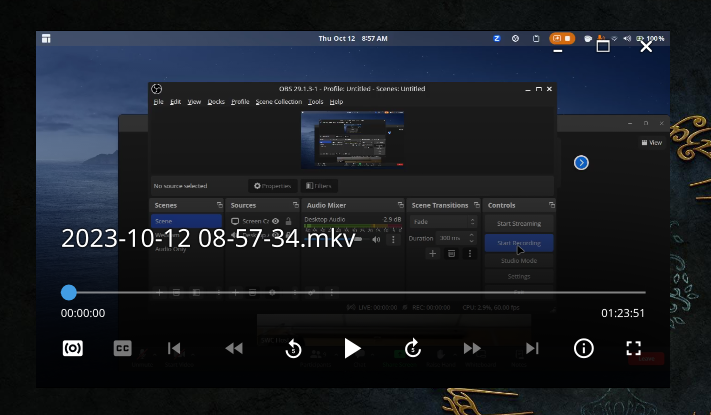This screenshot has height=415, width=711.
Task: Pop out the Controls dock icon
Action: 551,205
